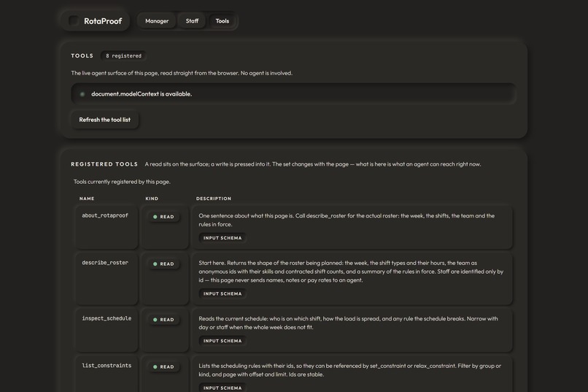Click the list_constraints tool name
Image resolution: width=588 pixels, height=392 pixels.
[107, 366]
